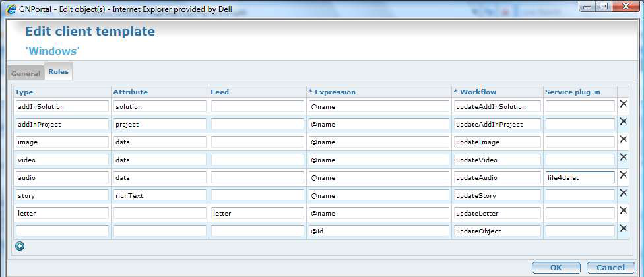Edit the updateStory workflow field
644x277 pixels.
pos(498,195)
